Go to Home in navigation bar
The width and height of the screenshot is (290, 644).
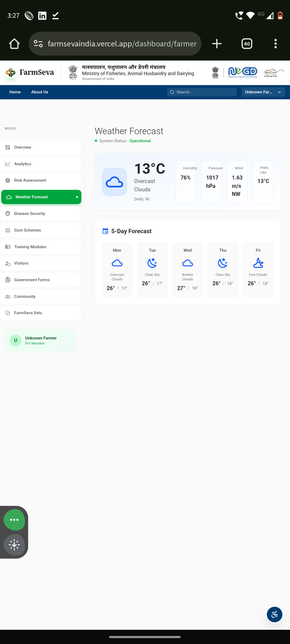[x=15, y=92]
